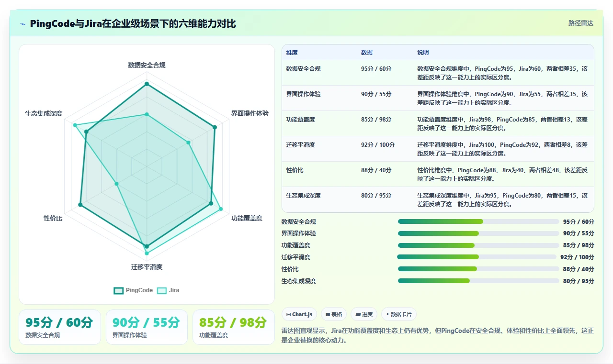Click the radar chart summary paragraph
The height and width of the screenshot is (364, 613).
(x=438, y=335)
